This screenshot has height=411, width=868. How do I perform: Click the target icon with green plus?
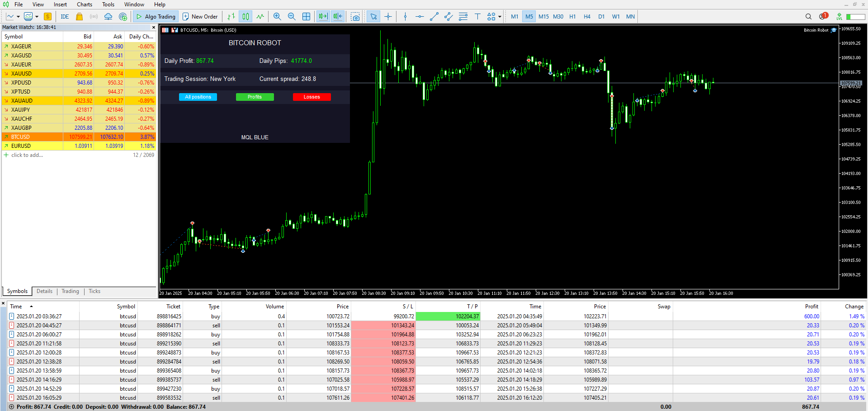[123, 17]
